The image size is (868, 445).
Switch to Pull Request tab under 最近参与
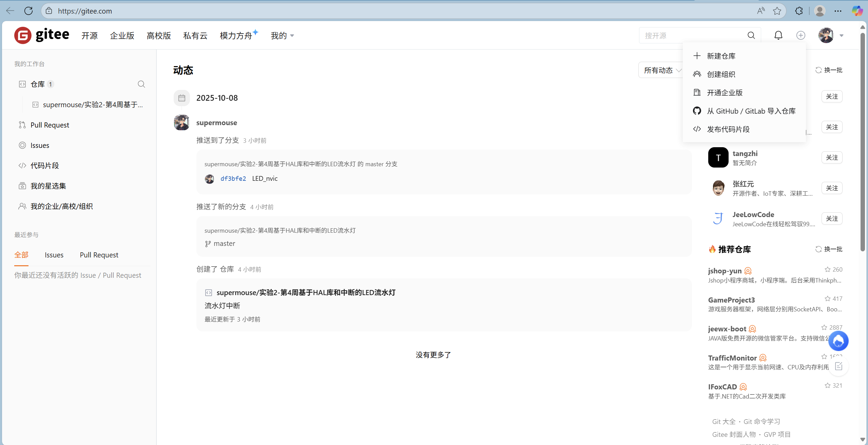coord(99,255)
